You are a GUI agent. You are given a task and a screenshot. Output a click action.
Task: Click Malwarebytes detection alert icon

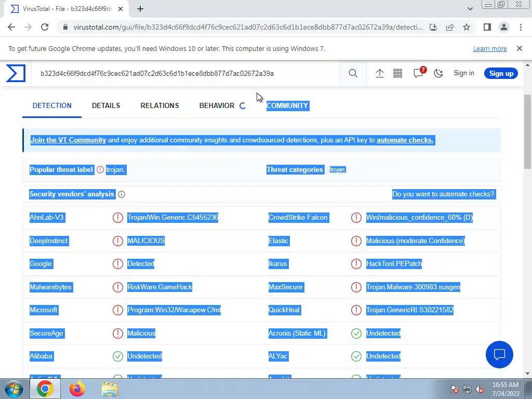tap(118, 287)
